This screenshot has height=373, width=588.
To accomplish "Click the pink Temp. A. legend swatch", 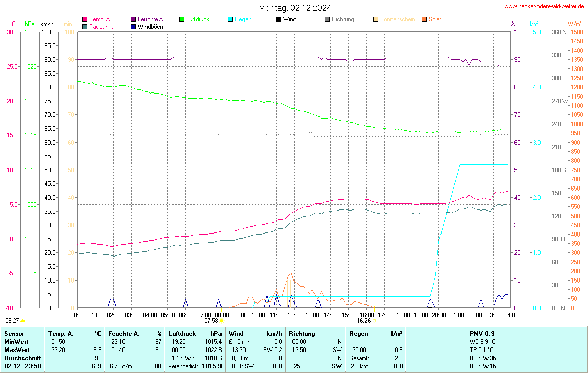I will 85,19.
